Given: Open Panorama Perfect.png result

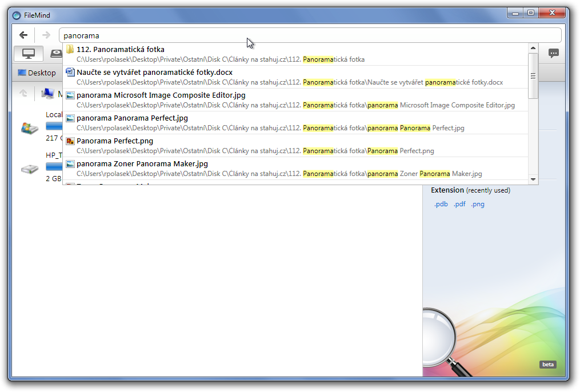Looking at the screenshot, I should coord(295,146).
